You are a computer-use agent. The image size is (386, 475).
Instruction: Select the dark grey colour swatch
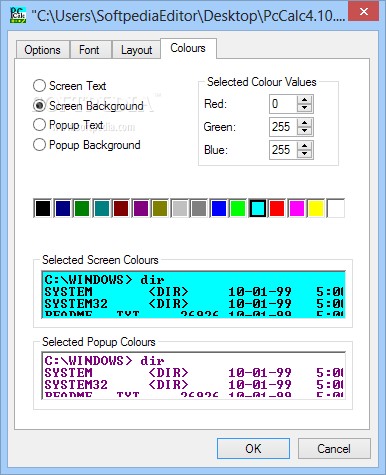click(x=199, y=208)
